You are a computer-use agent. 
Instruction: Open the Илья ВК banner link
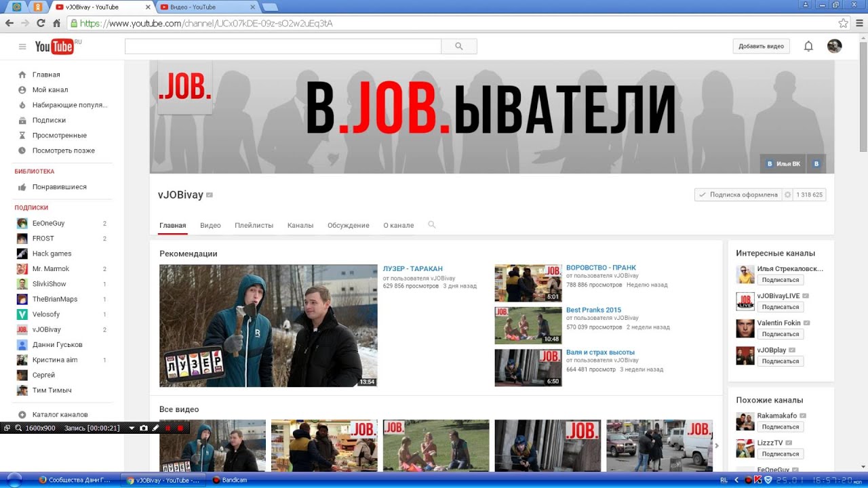click(783, 164)
